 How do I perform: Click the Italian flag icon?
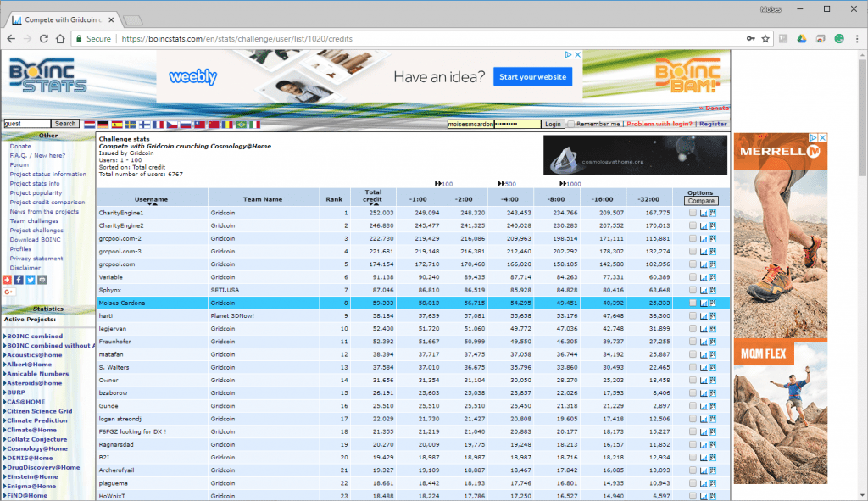coord(254,125)
